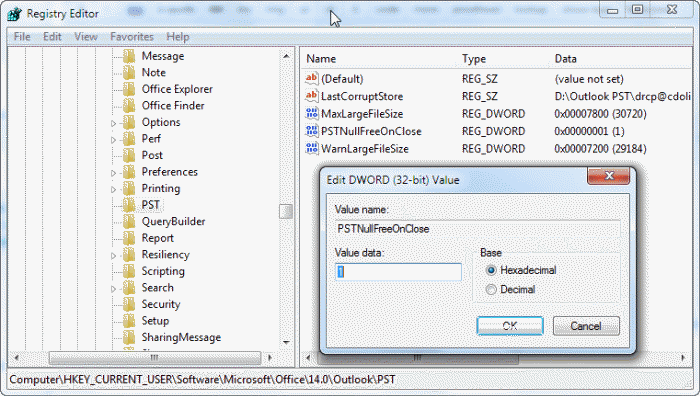700x396 pixels.
Task: Select the Post folder icon
Action: pyautogui.click(x=129, y=155)
